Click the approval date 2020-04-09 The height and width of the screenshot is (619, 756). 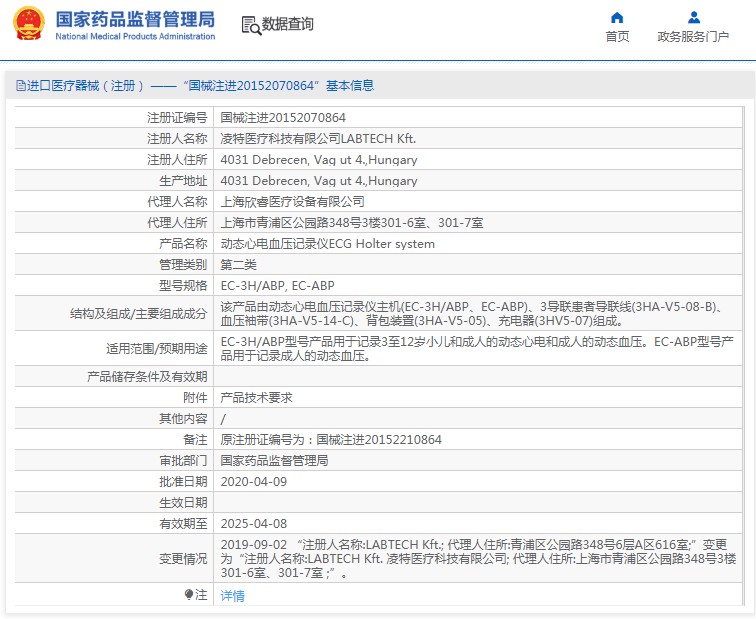pos(253,481)
